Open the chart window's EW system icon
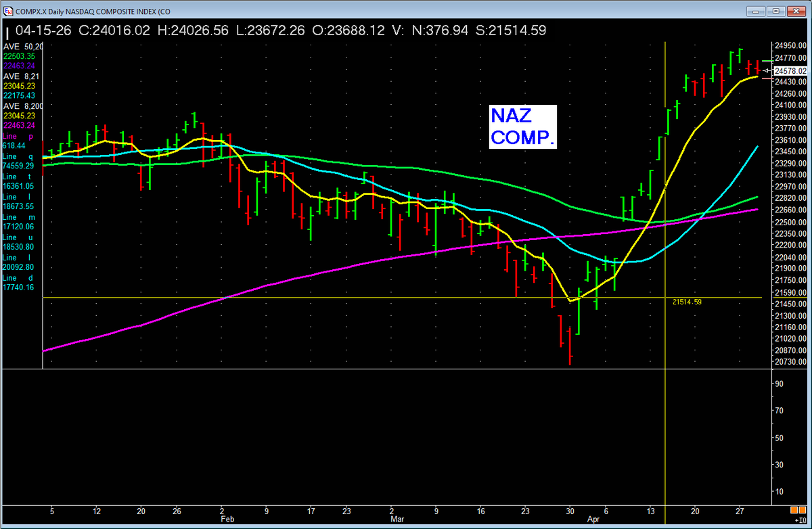 pos(9,10)
